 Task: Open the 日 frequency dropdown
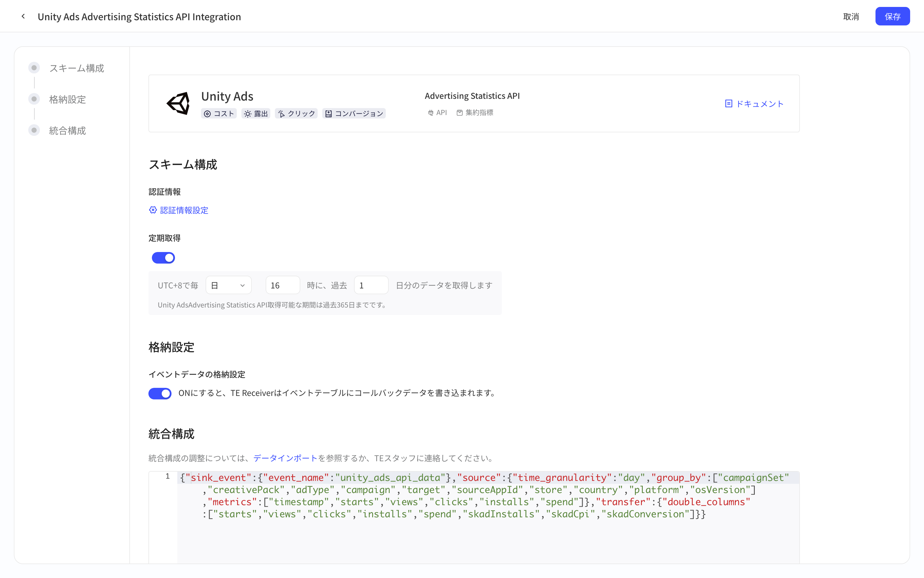pyautogui.click(x=229, y=285)
